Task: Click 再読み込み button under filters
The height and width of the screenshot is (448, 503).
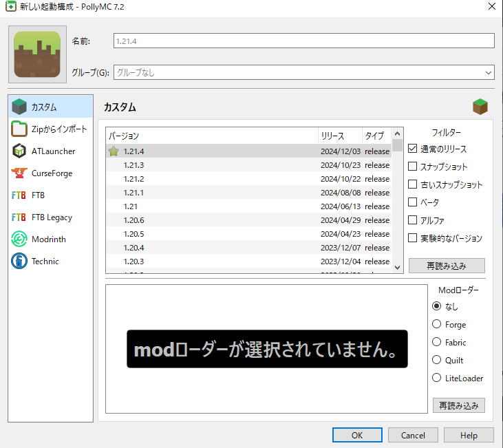Action: (447, 266)
